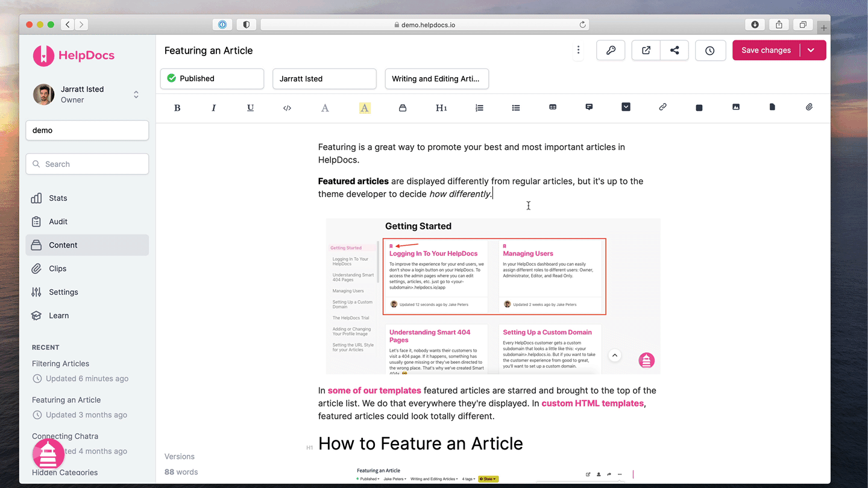Screen dimensions: 868x488
Task: Click the demo account field
Action: click(87, 130)
